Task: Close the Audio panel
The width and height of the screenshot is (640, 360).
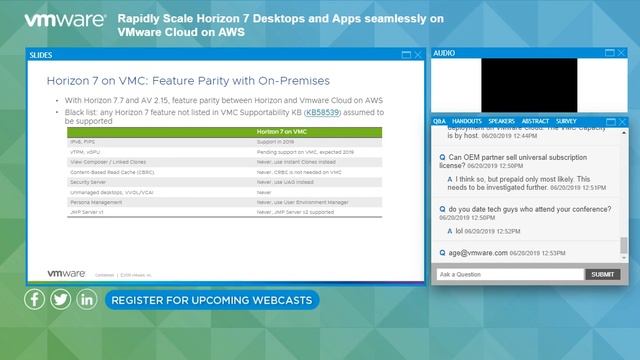Action: click(621, 53)
